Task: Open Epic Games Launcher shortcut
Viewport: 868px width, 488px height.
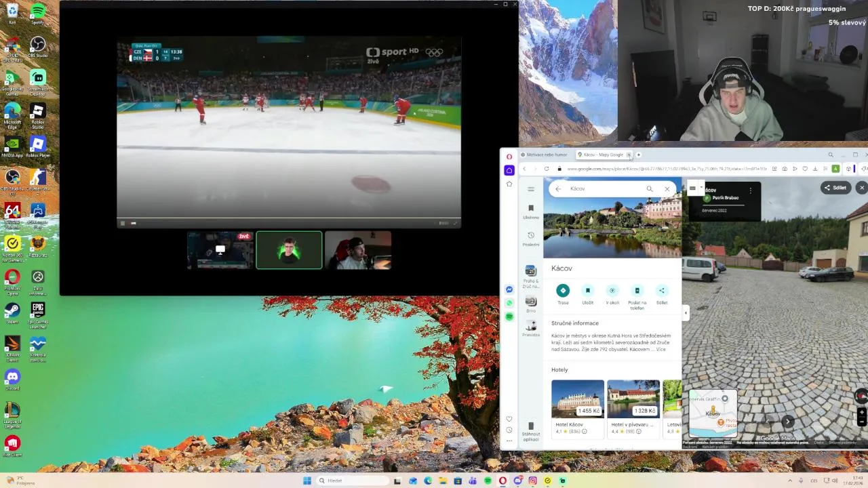Action: pyautogui.click(x=38, y=314)
